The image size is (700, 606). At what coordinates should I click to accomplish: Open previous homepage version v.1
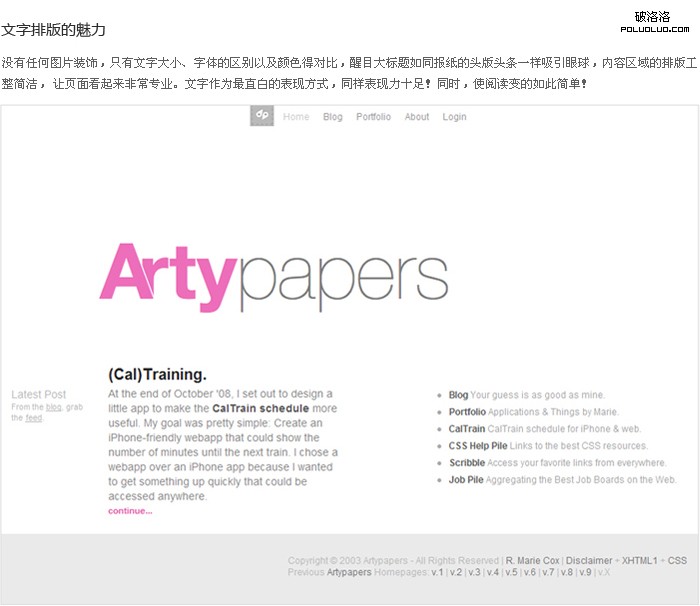click(x=437, y=573)
